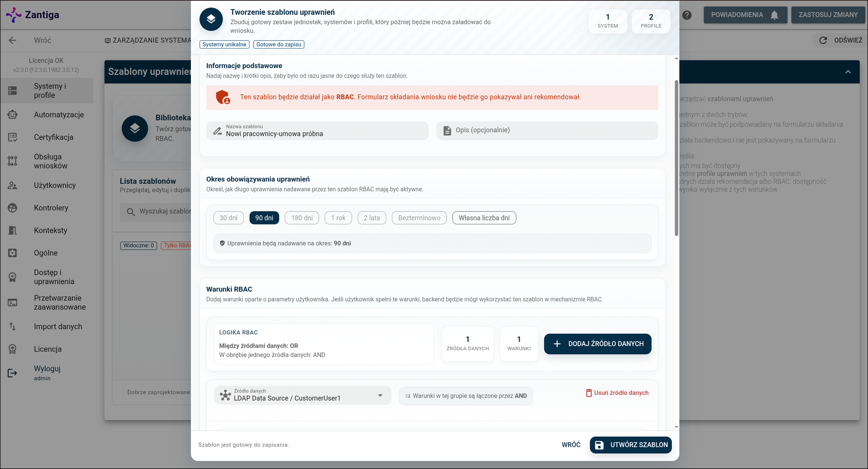The height and width of the screenshot is (469, 868).
Task: Click the Wyszukaj szablon search field
Action: click(x=155, y=212)
